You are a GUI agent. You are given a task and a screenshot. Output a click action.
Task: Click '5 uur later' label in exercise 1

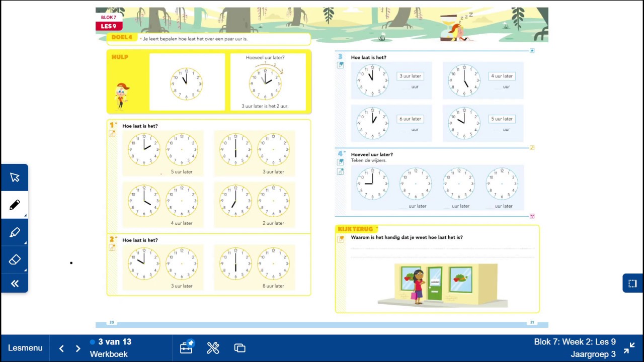click(182, 171)
